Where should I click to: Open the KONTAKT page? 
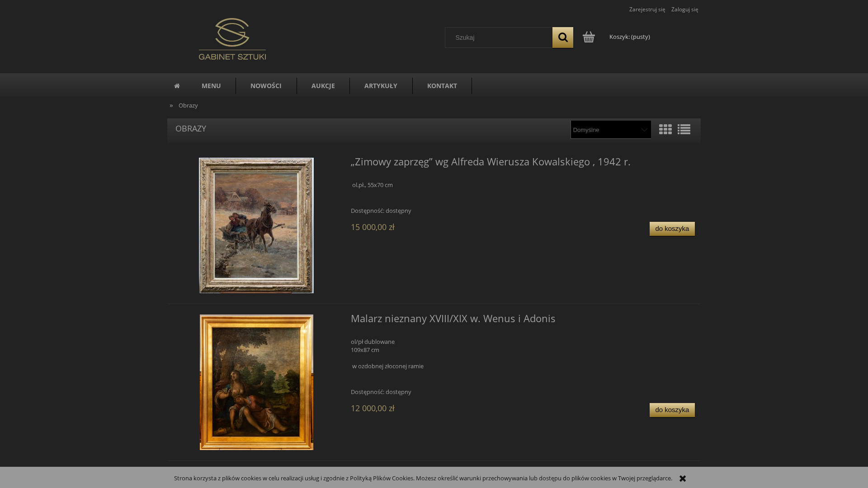(x=442, y=86)
